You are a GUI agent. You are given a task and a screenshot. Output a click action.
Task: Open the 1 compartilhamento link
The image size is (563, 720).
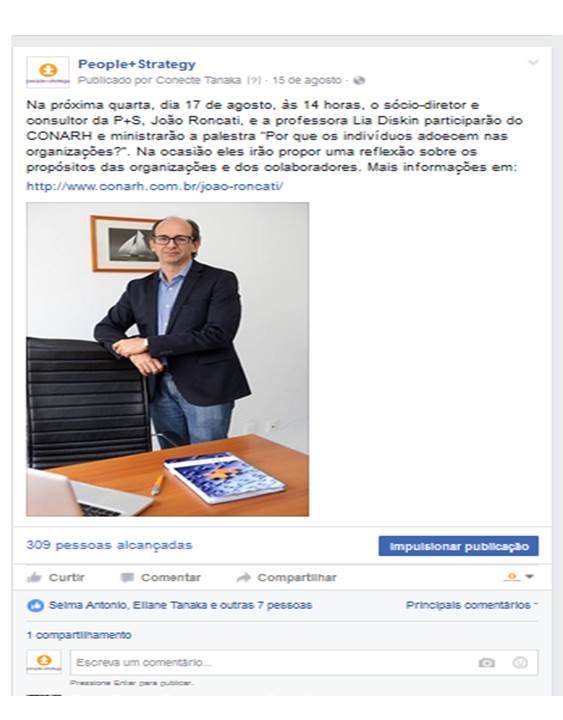79,635
